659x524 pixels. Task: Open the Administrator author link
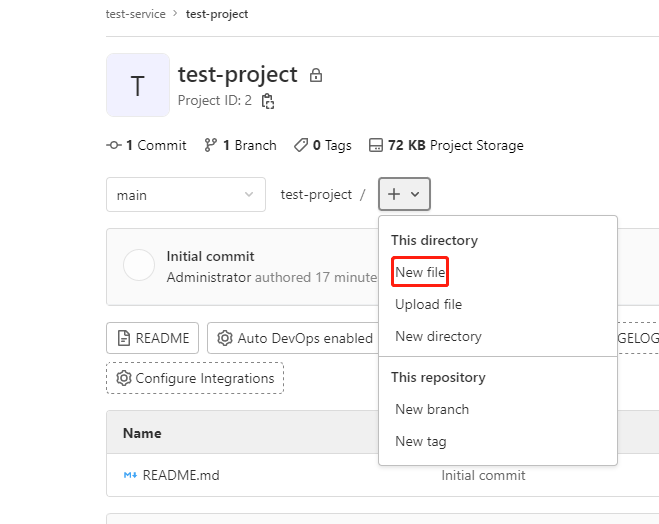tap(209, 277)
